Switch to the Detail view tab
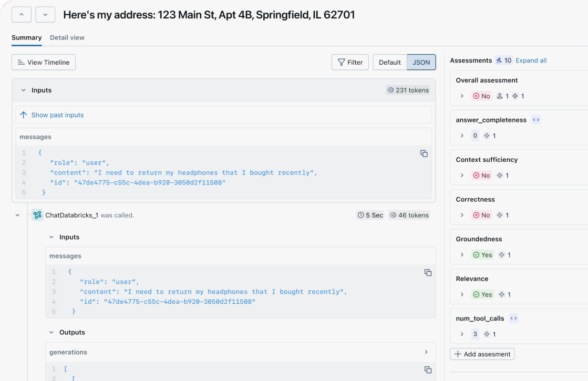Image resolution: width=588 pixels, height=381 pixels. [x=67, y=37]
